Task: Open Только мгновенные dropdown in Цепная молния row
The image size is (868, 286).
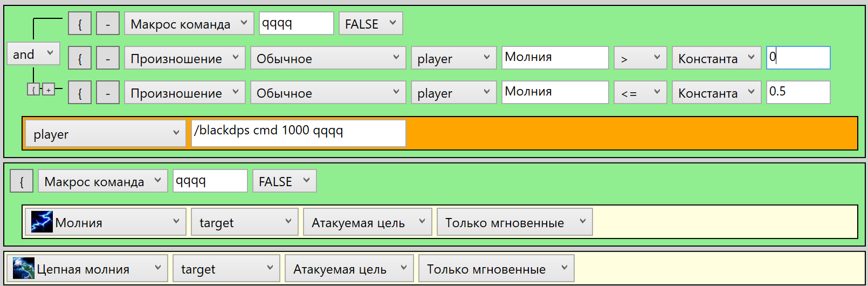Action: tap(496, 269)
